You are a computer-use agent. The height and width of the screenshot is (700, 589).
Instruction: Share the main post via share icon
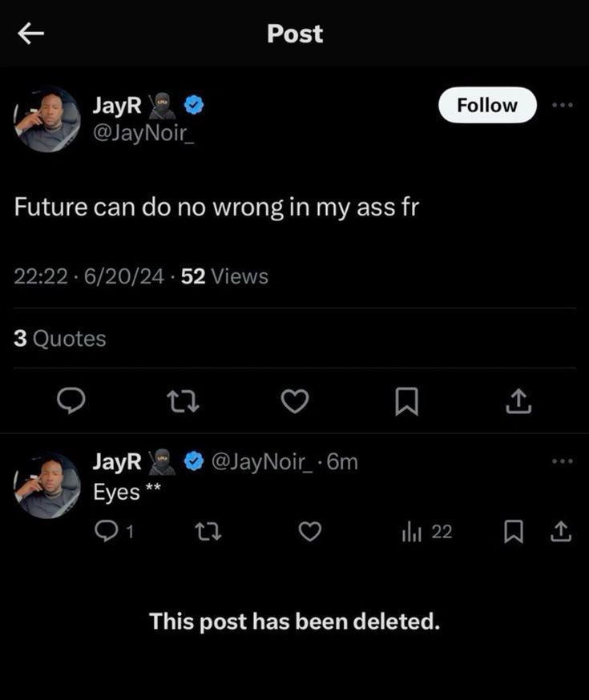click(x=519, y=401)
